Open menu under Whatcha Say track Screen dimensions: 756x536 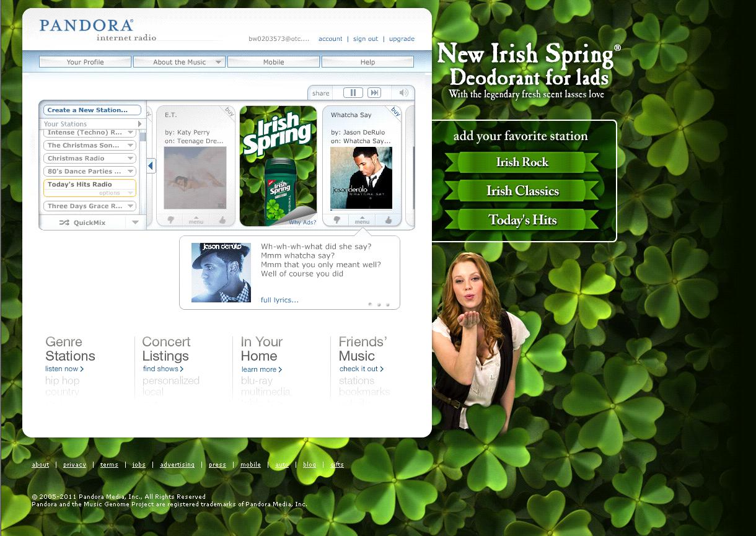(x=363, y=220)
